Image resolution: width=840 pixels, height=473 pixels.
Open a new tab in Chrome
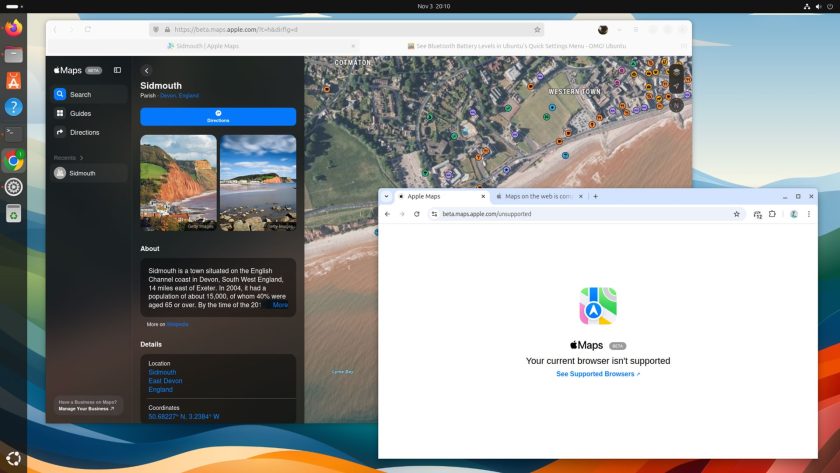pyautogui.click(x=595, y=197)
